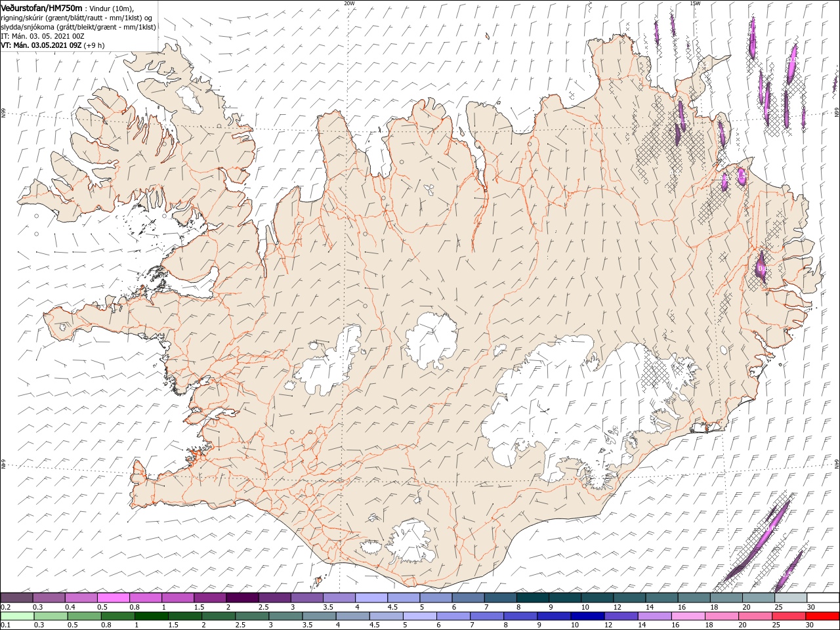Select the lower legend swatch labeled 4
This screenshot has height=630, width=840.
(352, 616)
